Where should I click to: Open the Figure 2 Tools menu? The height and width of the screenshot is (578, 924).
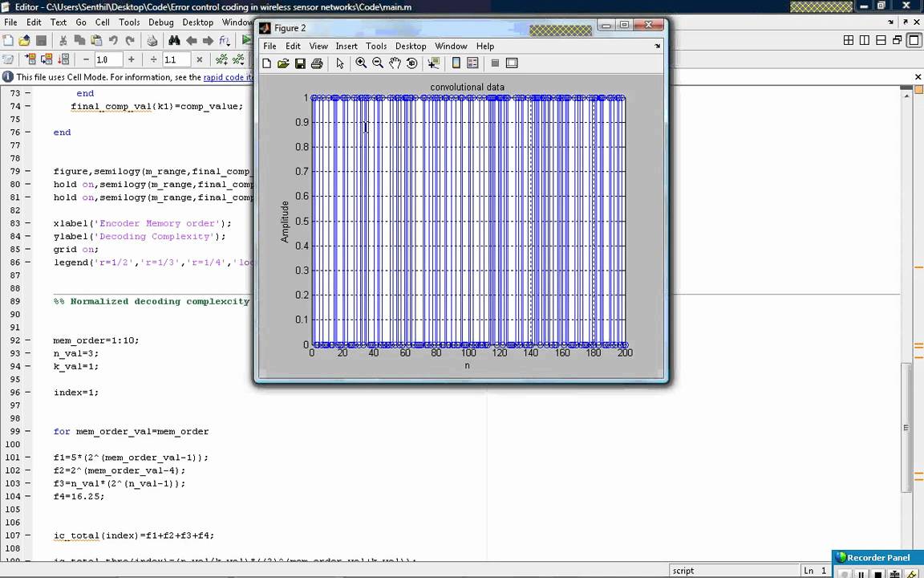376,46
